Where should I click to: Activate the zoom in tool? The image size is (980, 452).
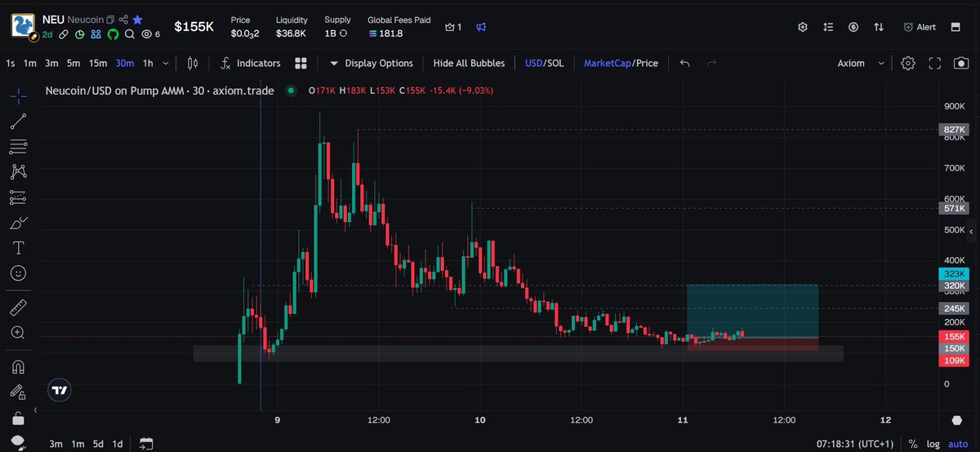[x=19, y=333]
